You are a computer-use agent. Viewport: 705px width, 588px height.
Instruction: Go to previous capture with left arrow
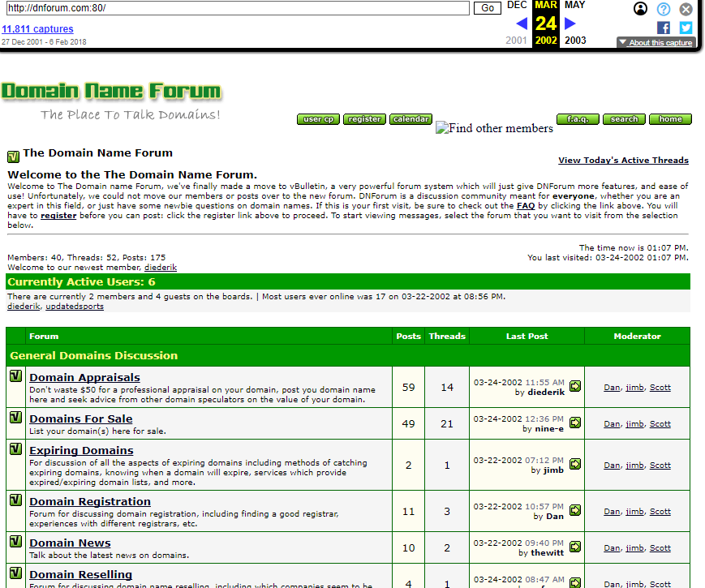(521, 24)
